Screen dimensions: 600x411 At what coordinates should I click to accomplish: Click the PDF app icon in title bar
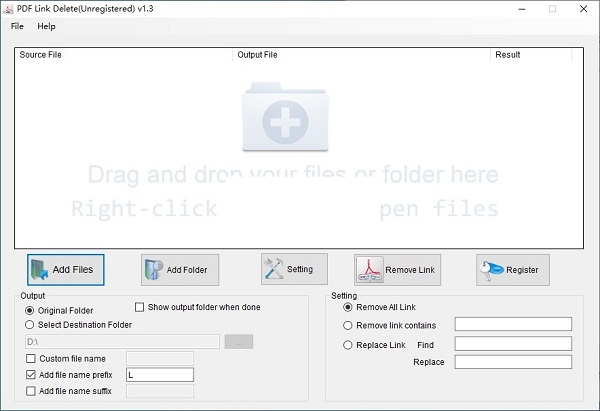tap(8, 9)
